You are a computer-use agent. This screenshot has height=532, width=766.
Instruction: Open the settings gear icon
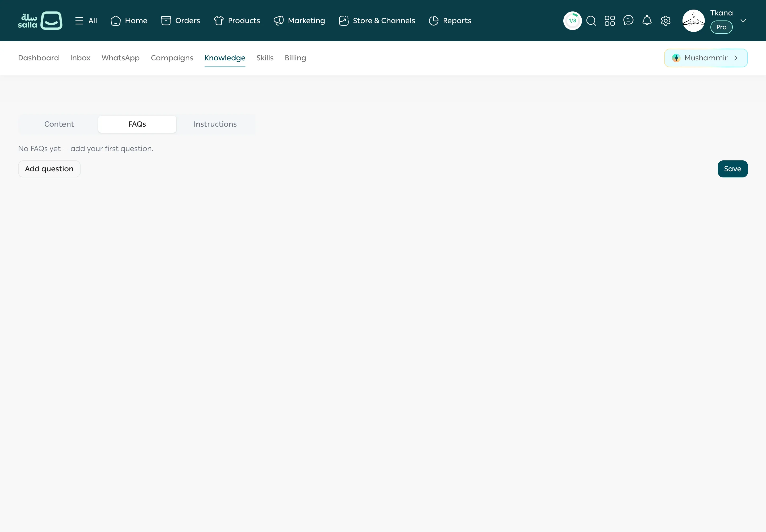(666, 21)
